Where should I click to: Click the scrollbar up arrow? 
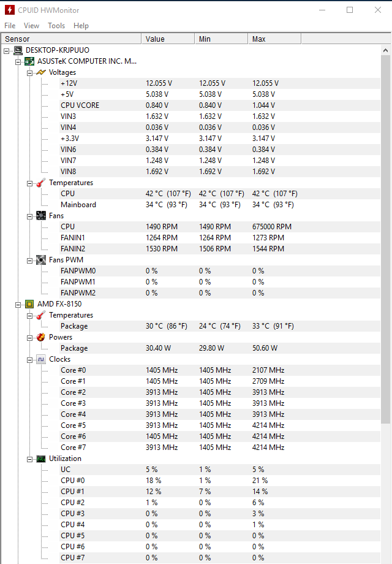pyautogui.click(x=385, y=50)
